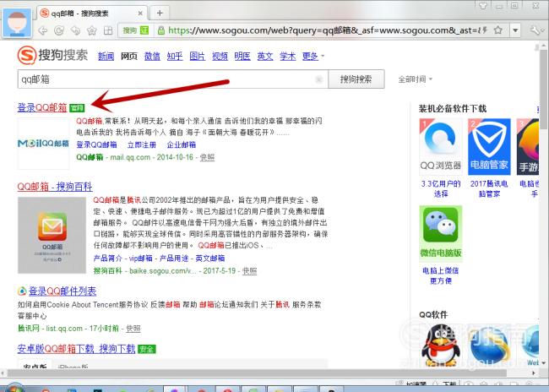Open 快照 of list.qq.com result
The height and width of the screenshot is (392, 549).
(x=133, y=329)
